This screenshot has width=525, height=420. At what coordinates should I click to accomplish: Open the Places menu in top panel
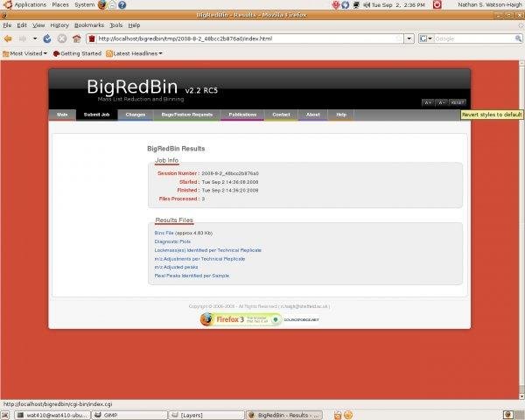click(x=60, y=4)
